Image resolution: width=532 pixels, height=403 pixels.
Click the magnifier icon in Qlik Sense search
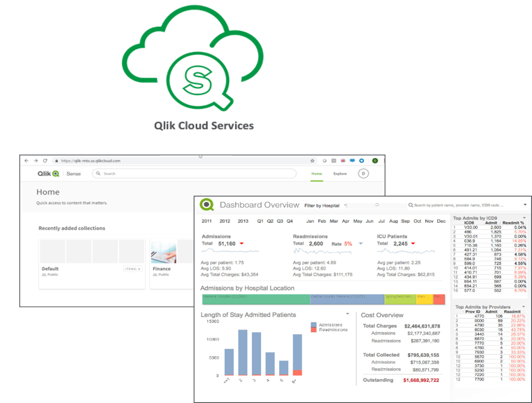98,174
